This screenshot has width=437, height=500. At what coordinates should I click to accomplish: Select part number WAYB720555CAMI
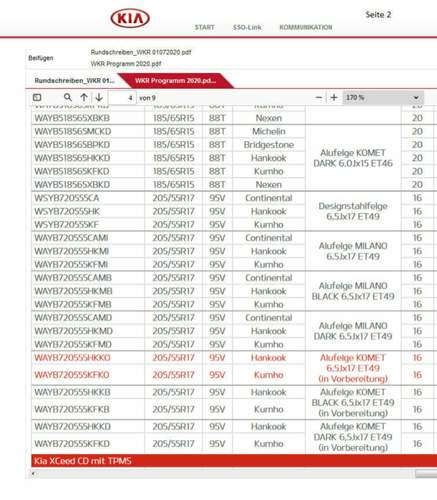[x=71, y=238]
